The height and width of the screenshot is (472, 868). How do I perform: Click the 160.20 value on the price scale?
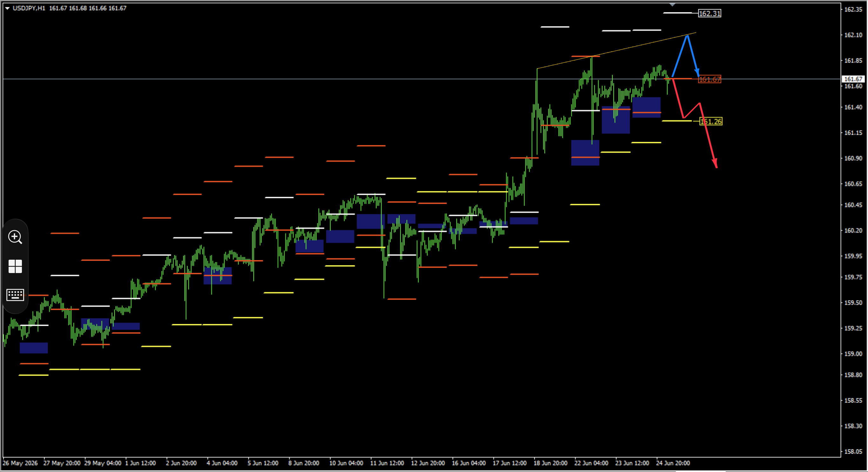[853, 231]
